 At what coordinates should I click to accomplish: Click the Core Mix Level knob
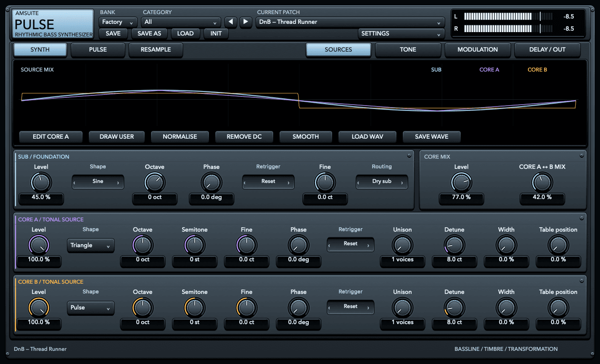coord(461,182)
